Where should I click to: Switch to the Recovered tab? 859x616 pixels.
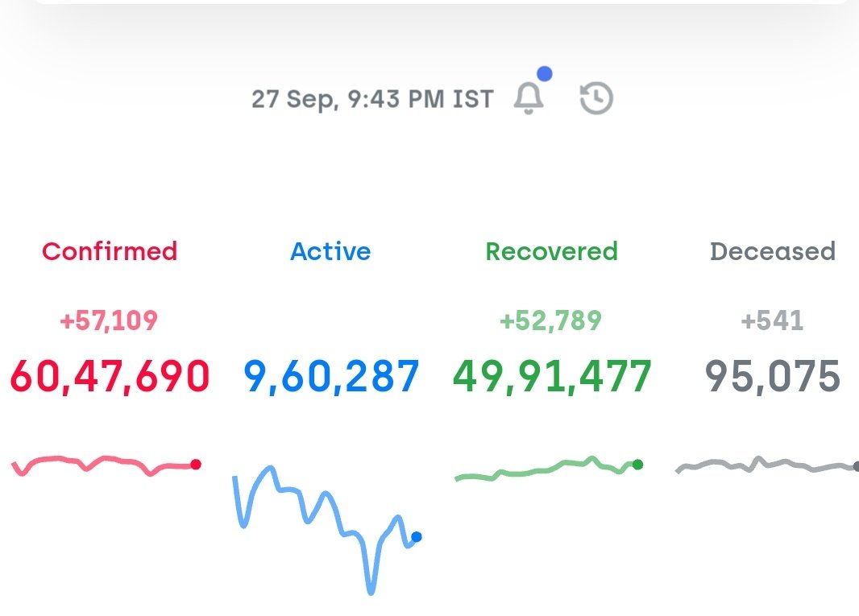[x=552, y=251]
